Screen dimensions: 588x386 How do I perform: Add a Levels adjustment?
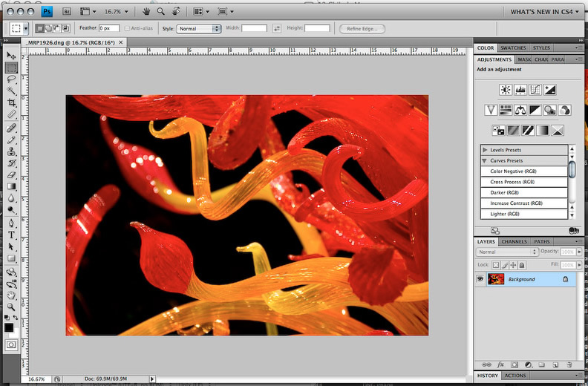pos(520,90)
